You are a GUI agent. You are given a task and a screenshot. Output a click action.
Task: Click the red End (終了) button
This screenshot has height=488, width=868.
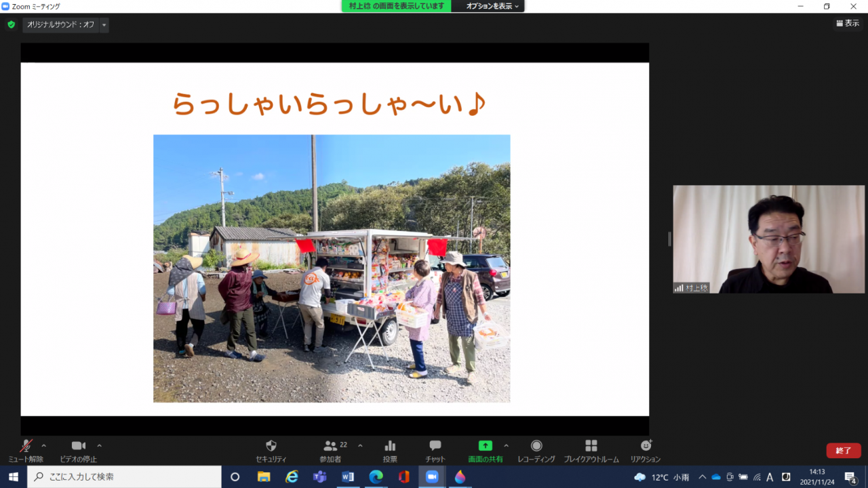[843, 451]
